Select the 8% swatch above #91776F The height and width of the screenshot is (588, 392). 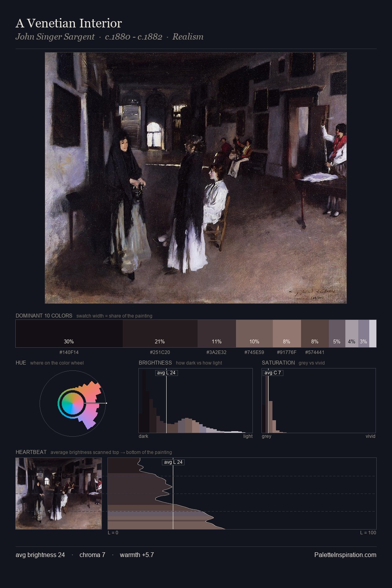[x=287, y=334]
